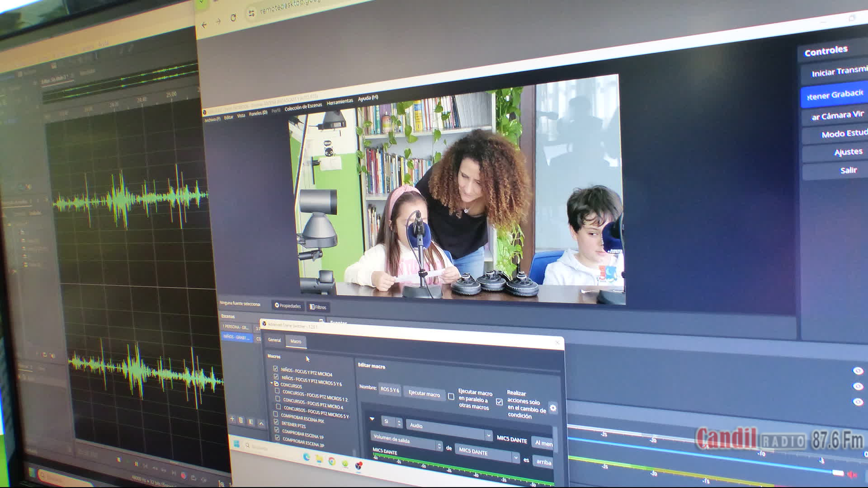Image resolution: width=868 pixels, height=488 pixels.
Task: Click the Propiedades gear button
Action: (x=288, y=306)
